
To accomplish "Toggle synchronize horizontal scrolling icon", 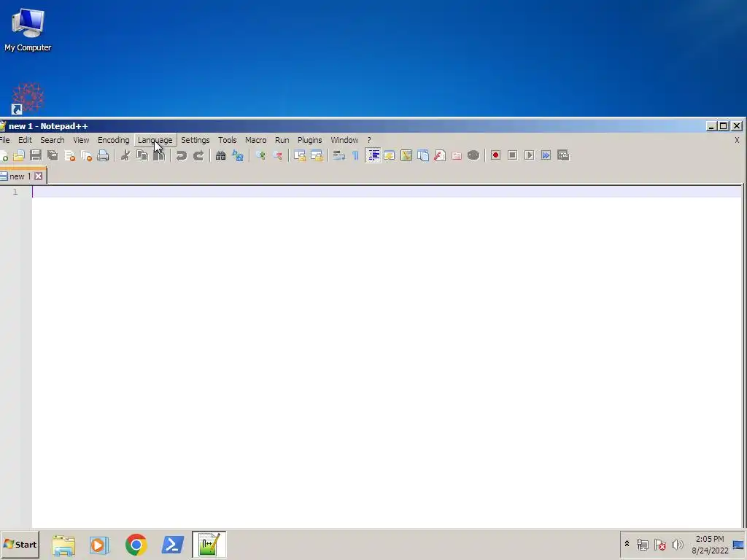I will coord(317,156).
